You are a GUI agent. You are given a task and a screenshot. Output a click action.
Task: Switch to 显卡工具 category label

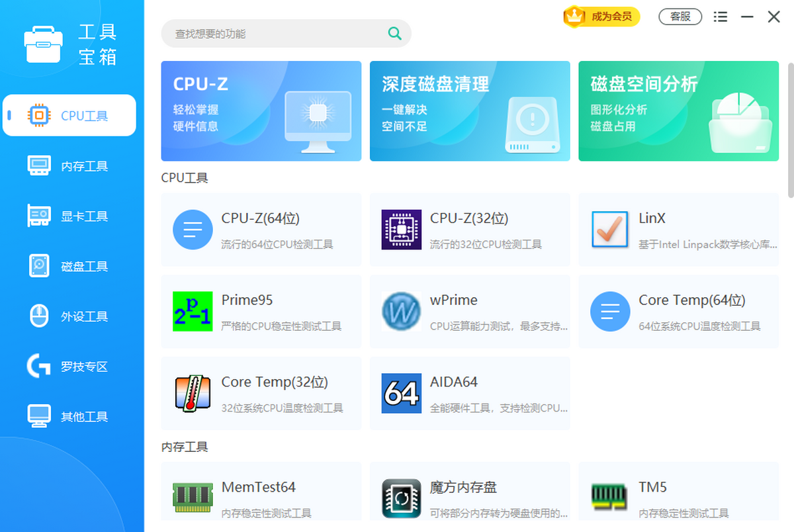point(84,216)
